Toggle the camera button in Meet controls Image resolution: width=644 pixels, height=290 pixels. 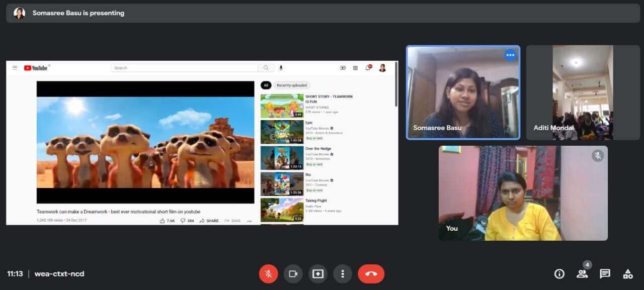click(x=293, y=274)
